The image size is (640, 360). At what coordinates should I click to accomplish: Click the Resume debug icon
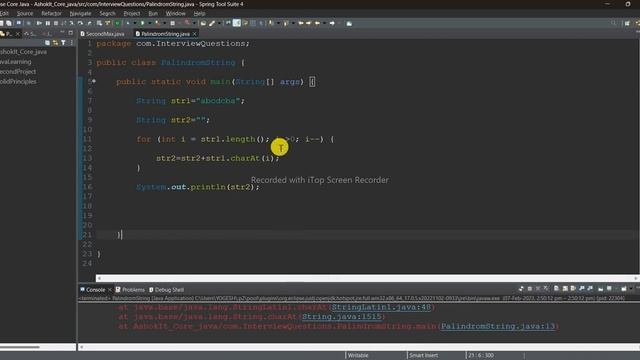point(39,23)
